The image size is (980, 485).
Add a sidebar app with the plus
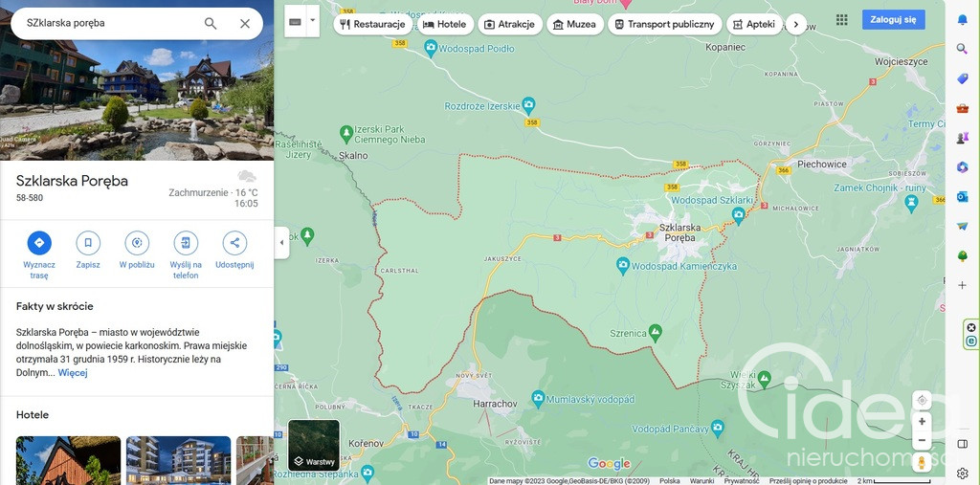tap(963, 285)
